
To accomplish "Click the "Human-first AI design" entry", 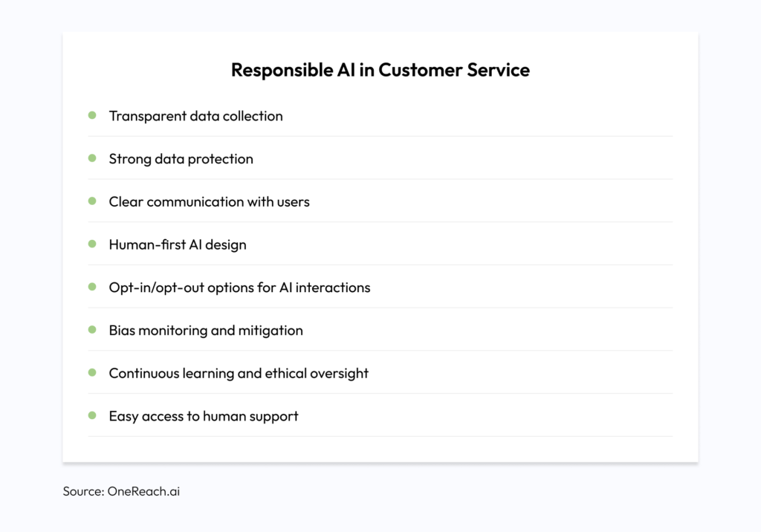I will pos(178,244).
